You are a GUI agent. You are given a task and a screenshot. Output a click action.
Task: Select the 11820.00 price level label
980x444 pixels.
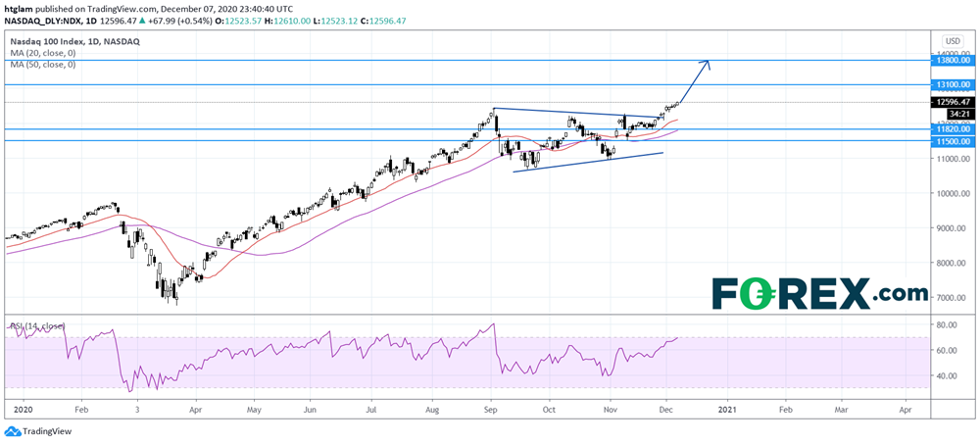pos(952,128)
